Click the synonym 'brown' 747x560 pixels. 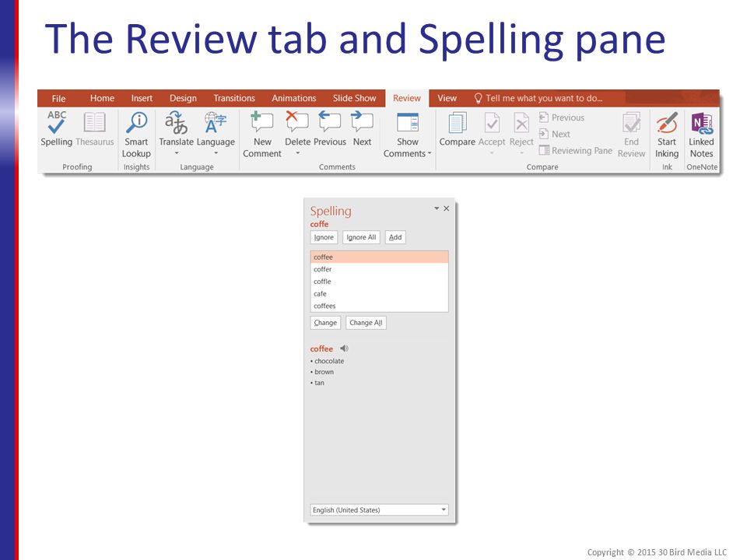point(324,373)
